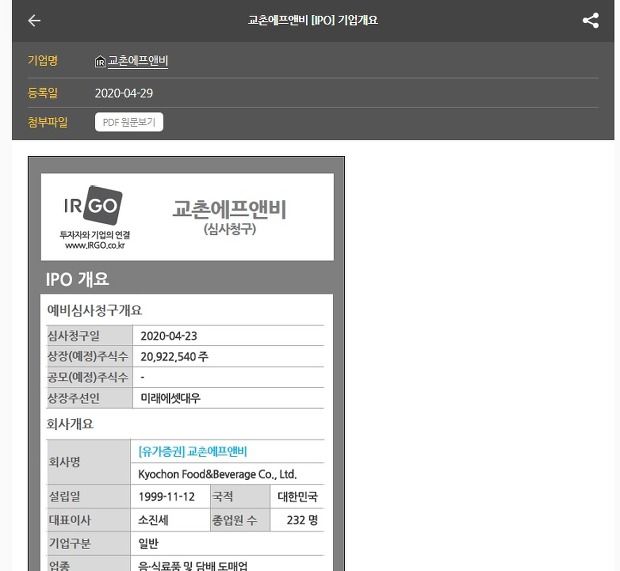Click the IRGO logo image

point(94,205)
